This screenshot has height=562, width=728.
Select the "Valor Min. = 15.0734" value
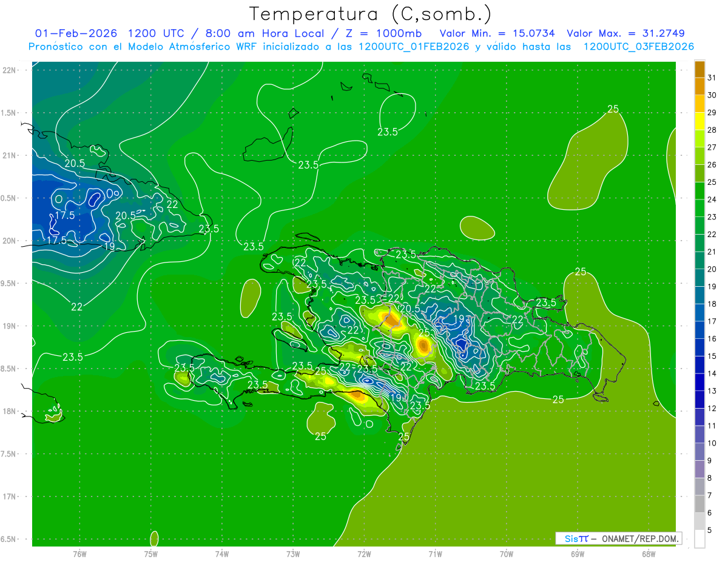498,33
